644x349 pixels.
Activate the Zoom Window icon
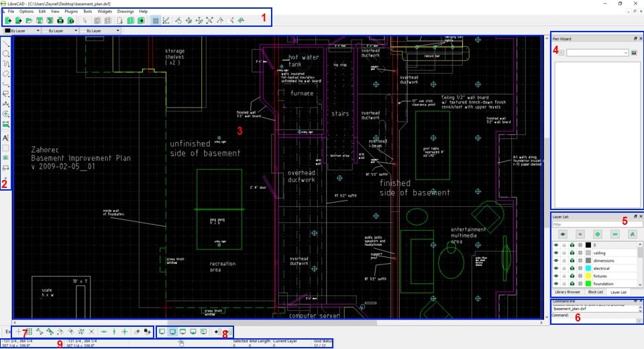(x=231, y=20)
